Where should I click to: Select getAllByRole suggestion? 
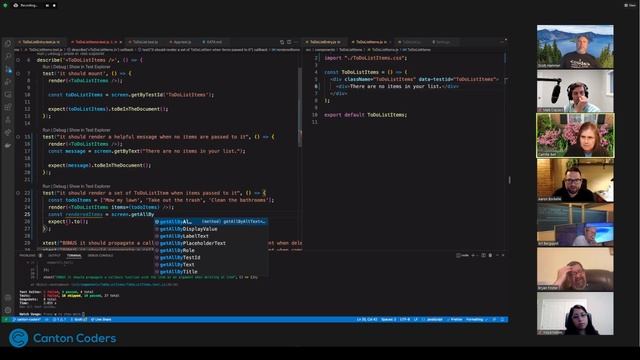[x=211, y=250]
